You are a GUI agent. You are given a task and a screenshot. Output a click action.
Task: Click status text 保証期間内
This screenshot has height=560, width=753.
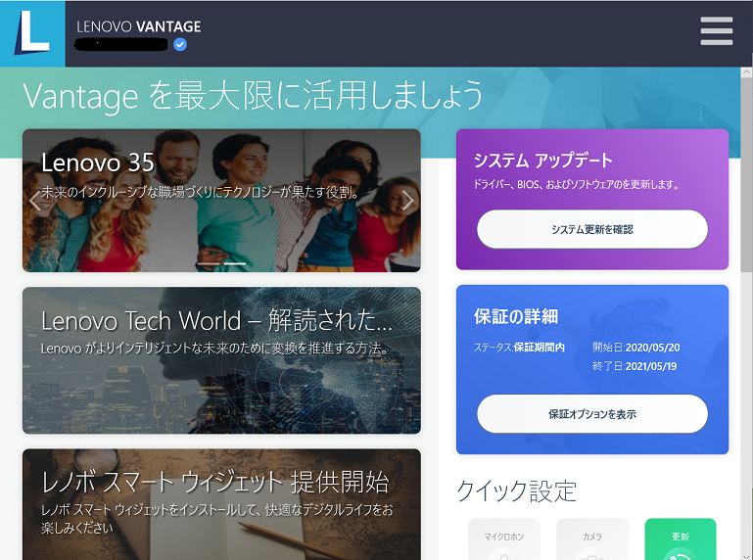[x=540, y=348]
